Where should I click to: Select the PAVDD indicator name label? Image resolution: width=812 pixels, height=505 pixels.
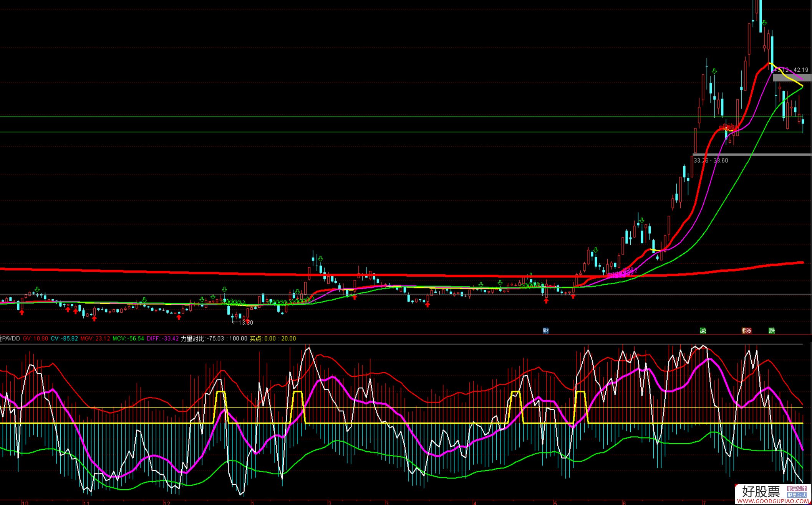[x=11, y=338]
